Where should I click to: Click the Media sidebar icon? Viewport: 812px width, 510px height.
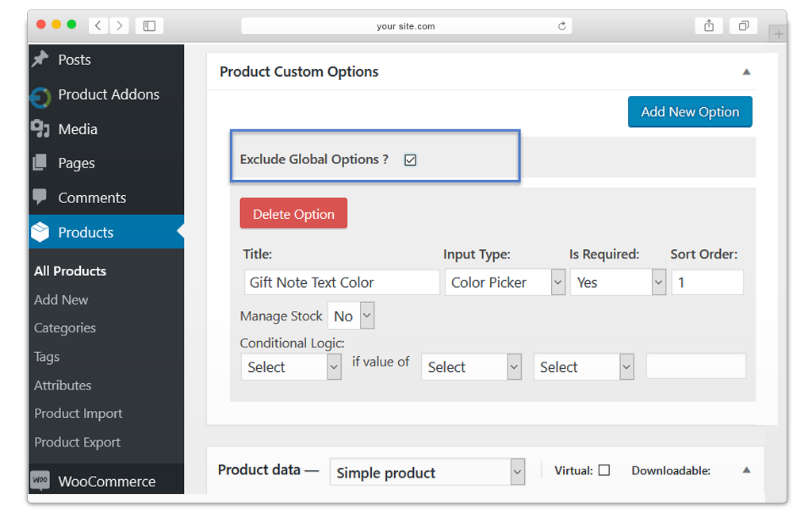point(40,128)
